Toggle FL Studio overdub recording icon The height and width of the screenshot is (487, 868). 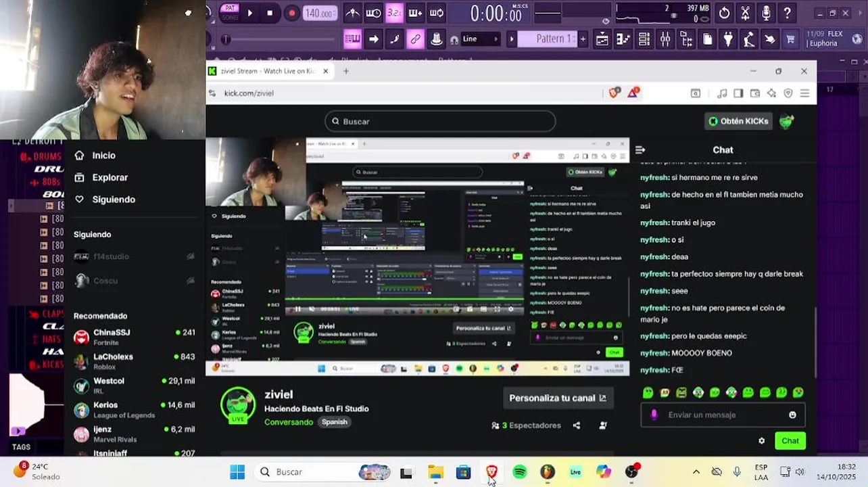[415, 13]
